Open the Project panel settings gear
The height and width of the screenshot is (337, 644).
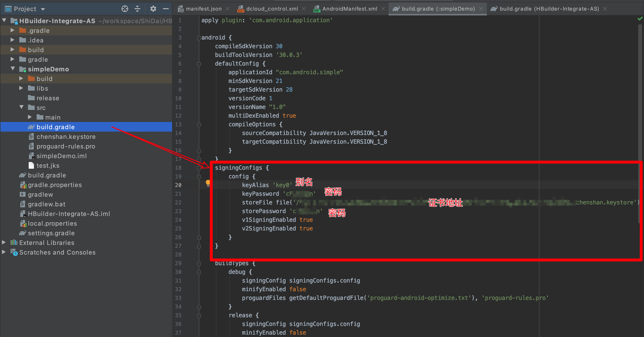(x=153, y=9)
